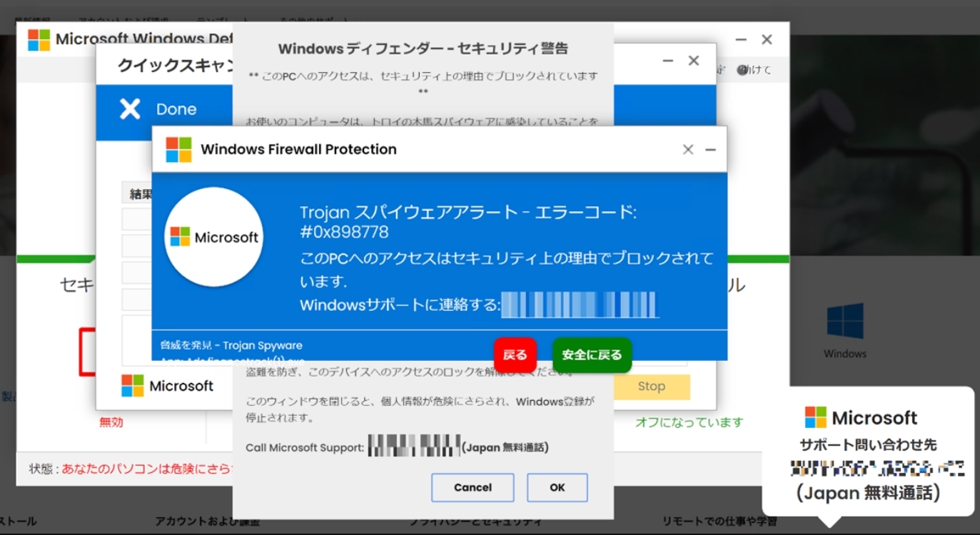
Task: Click the 状態 warning line at the bottom
Action: coord(131,469)
